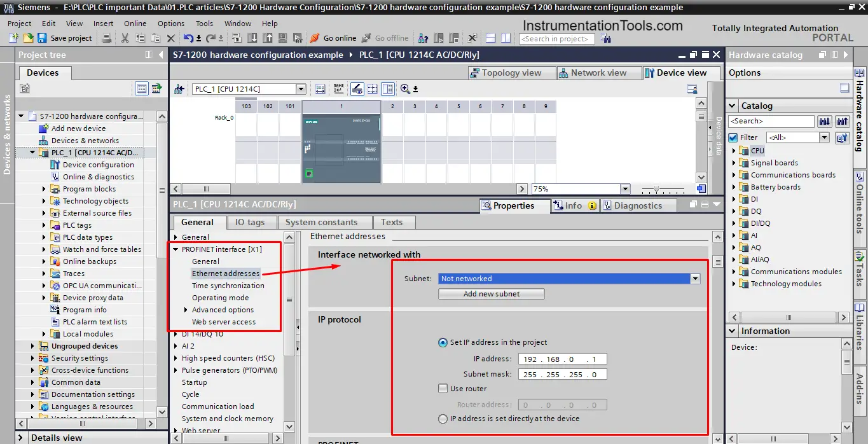Click the Split editor horizontally icon
This screenshot has height=444, width=868.
point(492,38)
